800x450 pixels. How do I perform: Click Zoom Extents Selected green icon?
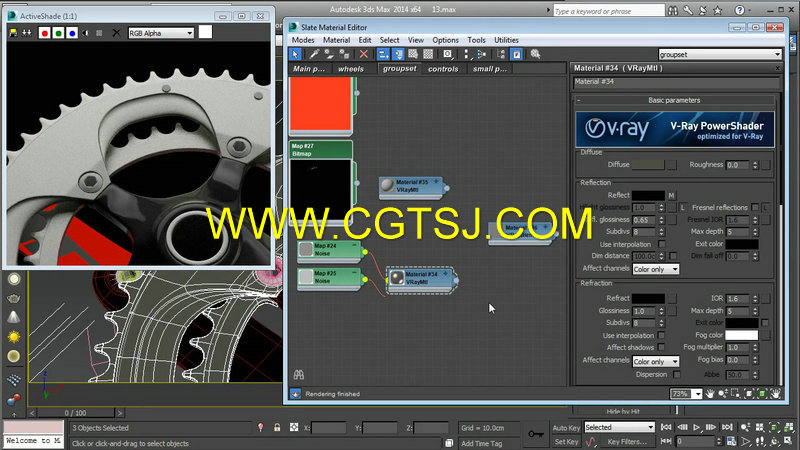pos(762,394)
